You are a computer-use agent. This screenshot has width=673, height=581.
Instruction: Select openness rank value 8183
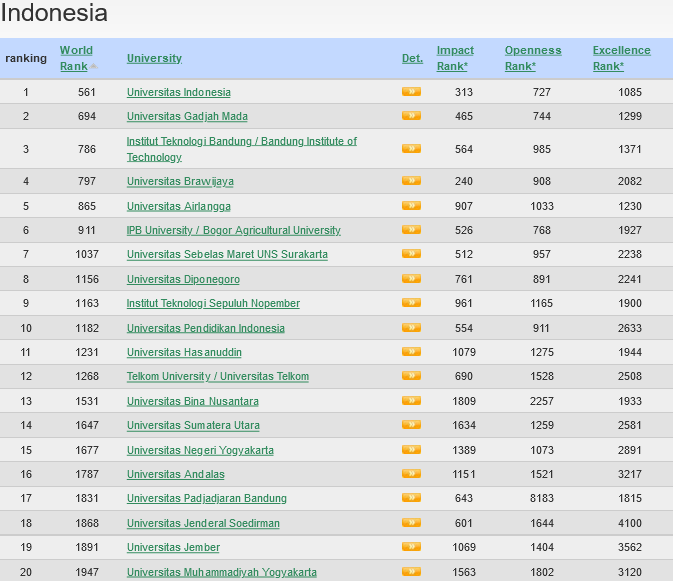tap(542, 498)
